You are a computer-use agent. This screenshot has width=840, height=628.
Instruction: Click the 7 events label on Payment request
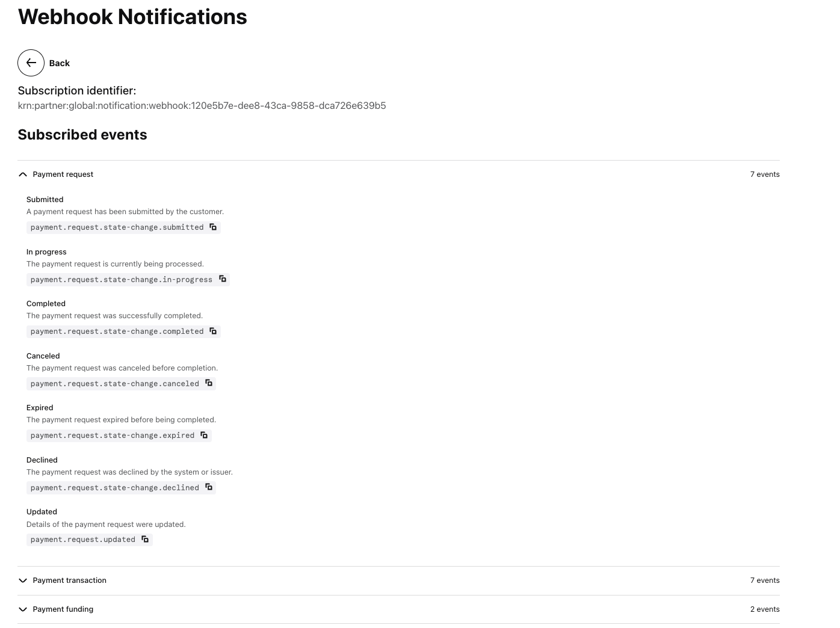[x=765, y=174]
